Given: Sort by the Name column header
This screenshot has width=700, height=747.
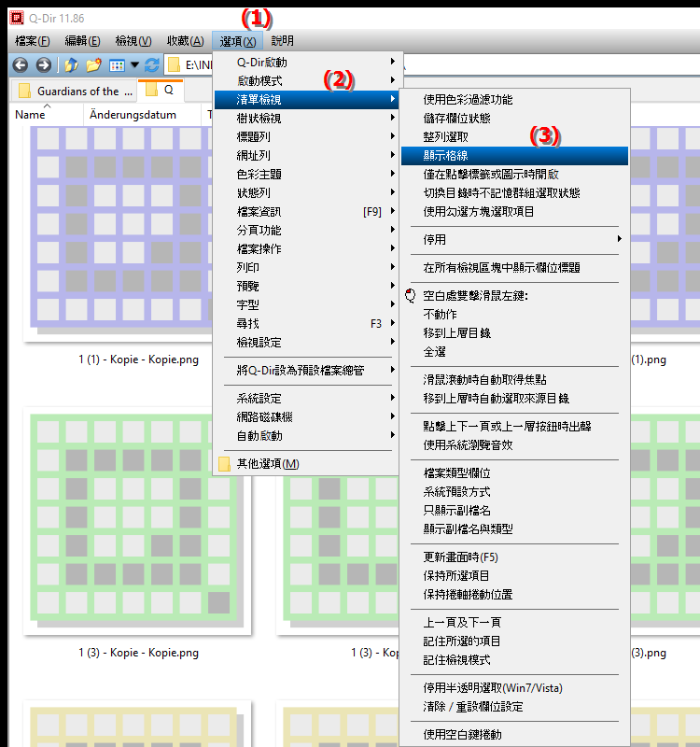Looking at the screenshot, I should point(46,115).
